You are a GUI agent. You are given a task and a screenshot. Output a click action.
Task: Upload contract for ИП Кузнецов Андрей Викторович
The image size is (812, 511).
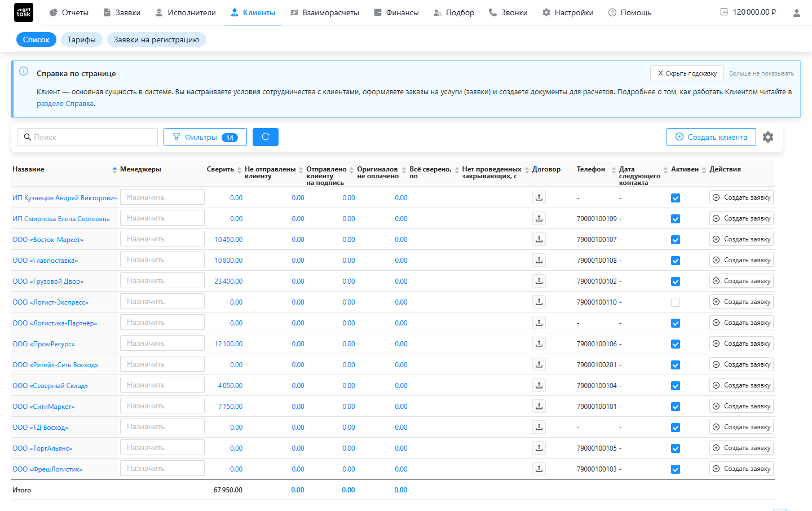coord(539,197)
